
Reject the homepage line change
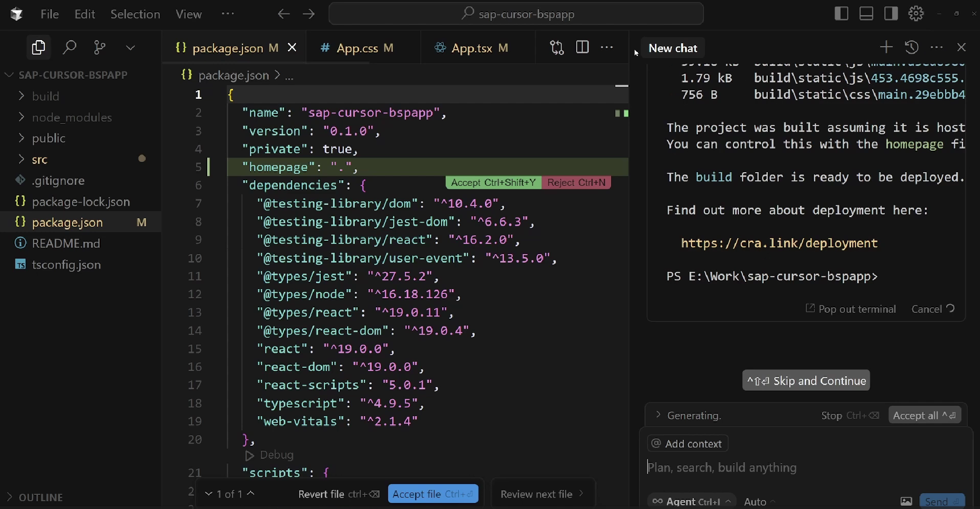576,183
